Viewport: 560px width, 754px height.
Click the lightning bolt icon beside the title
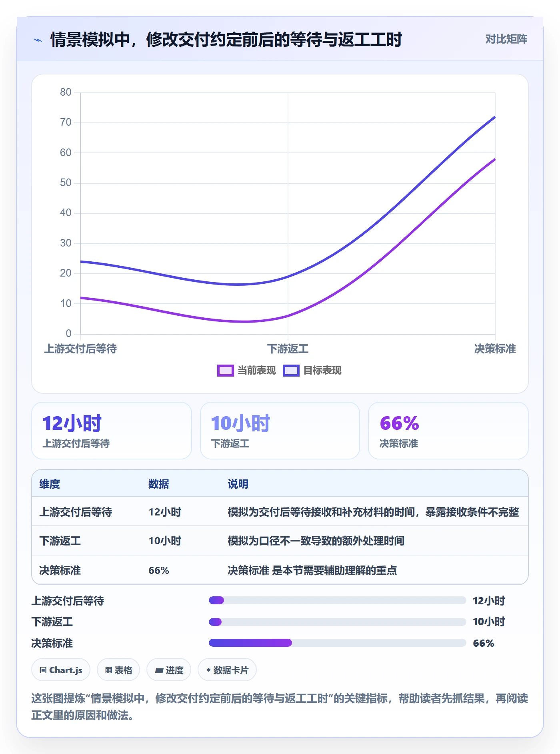[x=38, y=40]
